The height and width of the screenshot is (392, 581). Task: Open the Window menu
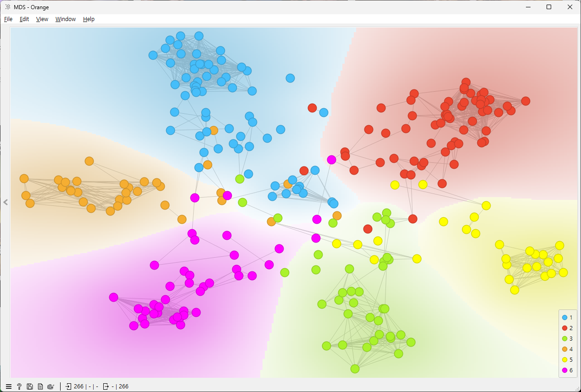tap(66, 19)
